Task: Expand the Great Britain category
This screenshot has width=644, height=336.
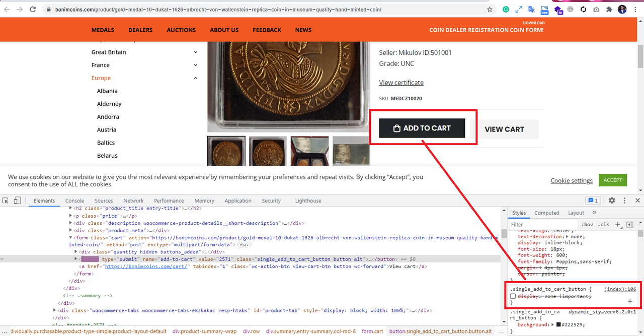Action: coord(195,52)
